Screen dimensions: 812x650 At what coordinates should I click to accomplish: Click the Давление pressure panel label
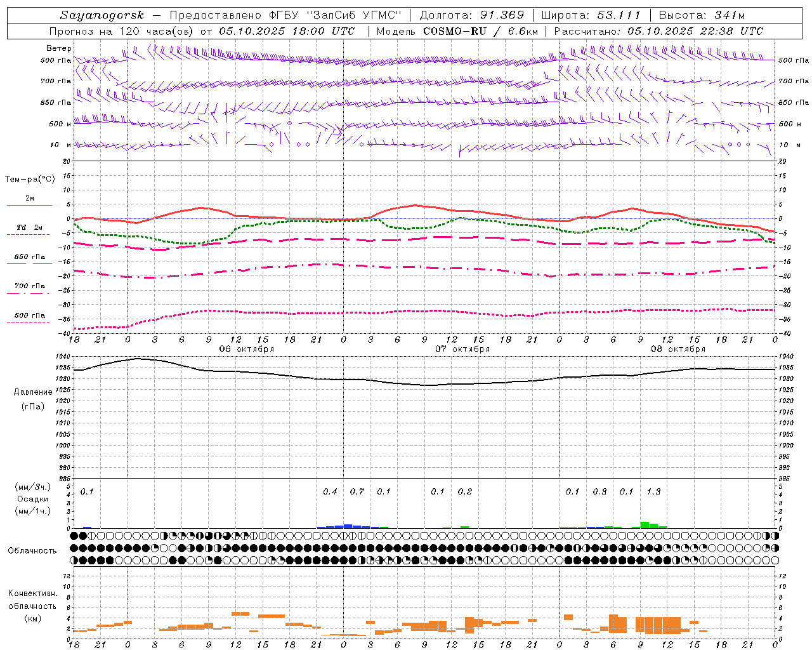[33, 392]
